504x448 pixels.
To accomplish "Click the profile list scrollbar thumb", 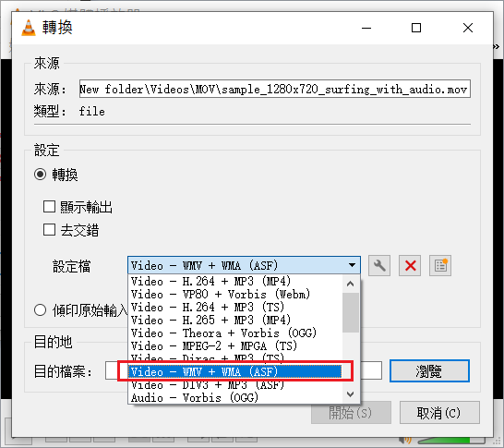I will 351,312.
